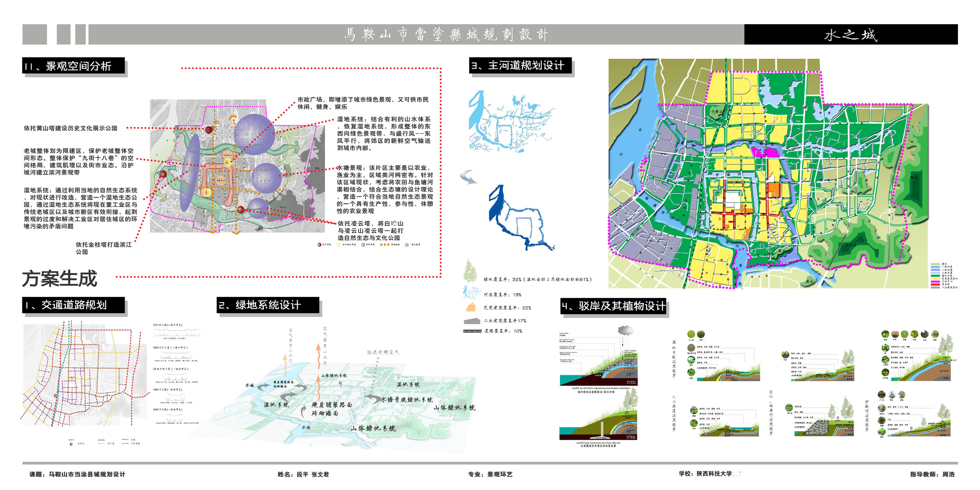Click the statistic 工业建筑覆盖率17%
980x490 pixels.
click(x=505, y=321)
